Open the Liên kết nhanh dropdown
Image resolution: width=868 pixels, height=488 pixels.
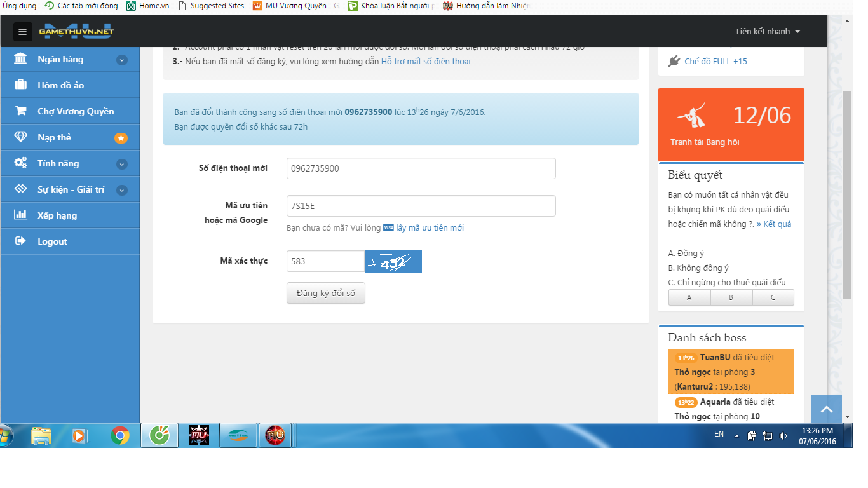(x=768, y=32)
